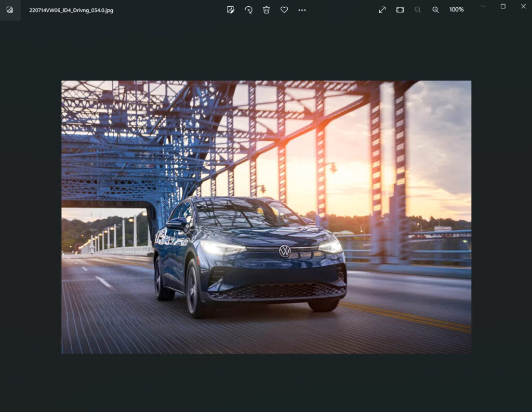Open the photo gallery via the top-left thumbnail icon
This screenshot has height=412, width=532.
(9, 9)
